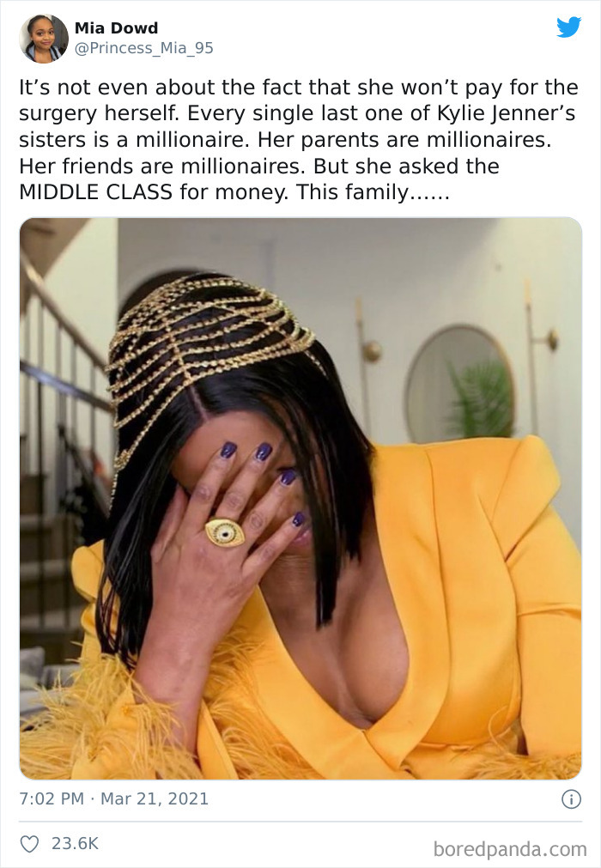Click the words MIDDLE CLASS in tweet
The height and width of the screenshot is (868, 601).
point(96,192)
